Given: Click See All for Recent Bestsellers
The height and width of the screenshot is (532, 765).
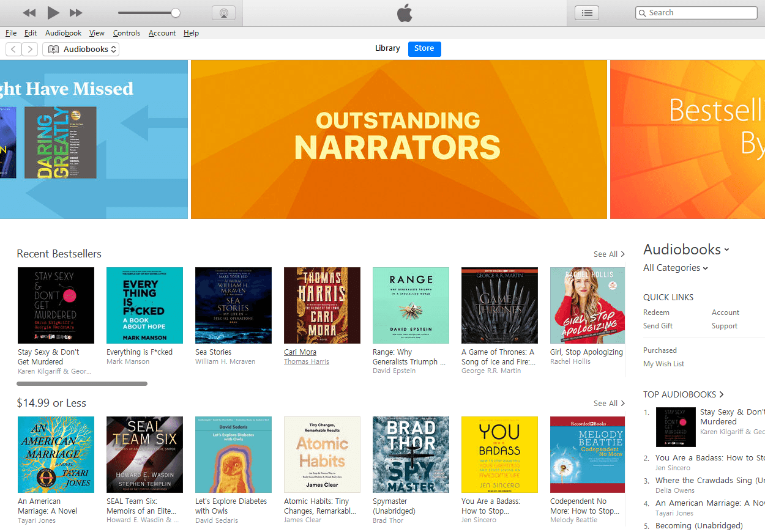Looking at the screenshot, I should [609, 254].
